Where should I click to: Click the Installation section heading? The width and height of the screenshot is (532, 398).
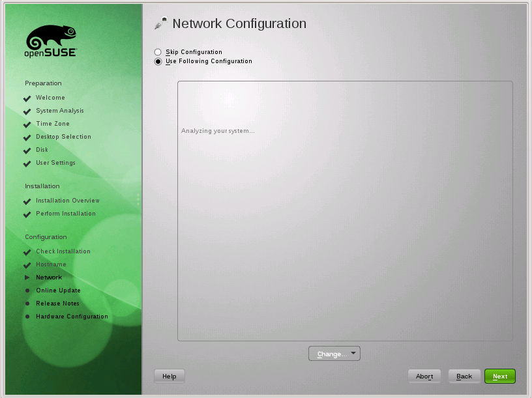pyautogui.click(x=42, y=186)
